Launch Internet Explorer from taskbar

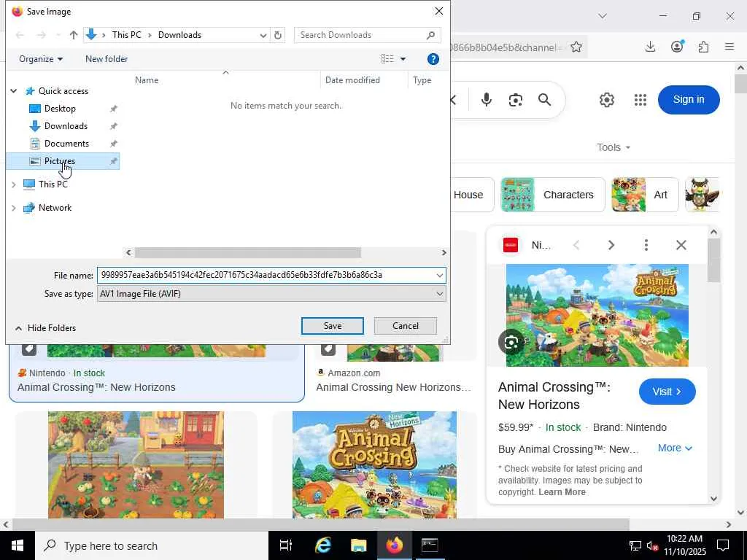(322, 545)
